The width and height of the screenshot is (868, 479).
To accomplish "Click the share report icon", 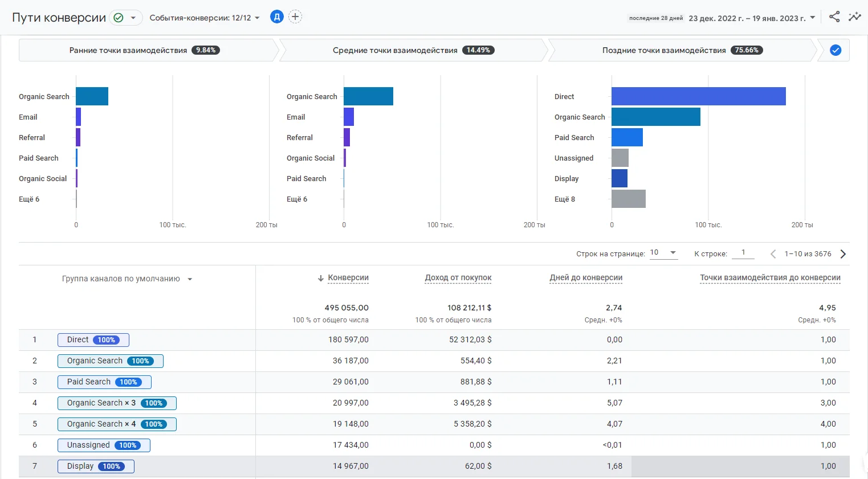I will pos(834,17).
